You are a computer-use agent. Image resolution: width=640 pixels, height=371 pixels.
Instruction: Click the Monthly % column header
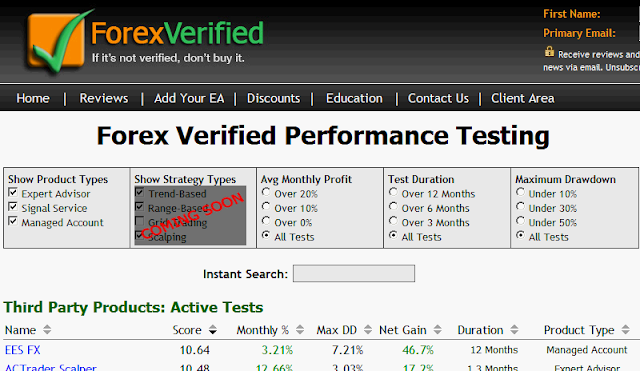point(263,330)
